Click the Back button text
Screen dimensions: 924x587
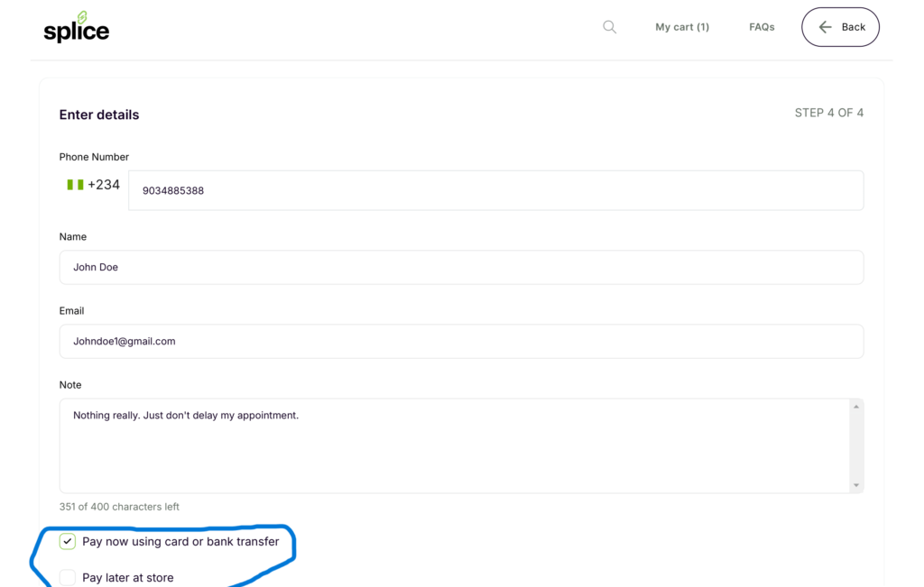853,27
